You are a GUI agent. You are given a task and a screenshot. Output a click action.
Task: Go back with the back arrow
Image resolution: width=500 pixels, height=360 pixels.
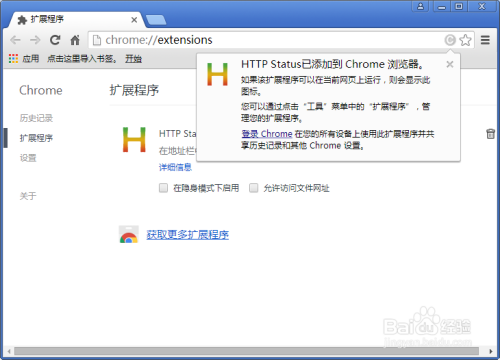tap(15, 40)
